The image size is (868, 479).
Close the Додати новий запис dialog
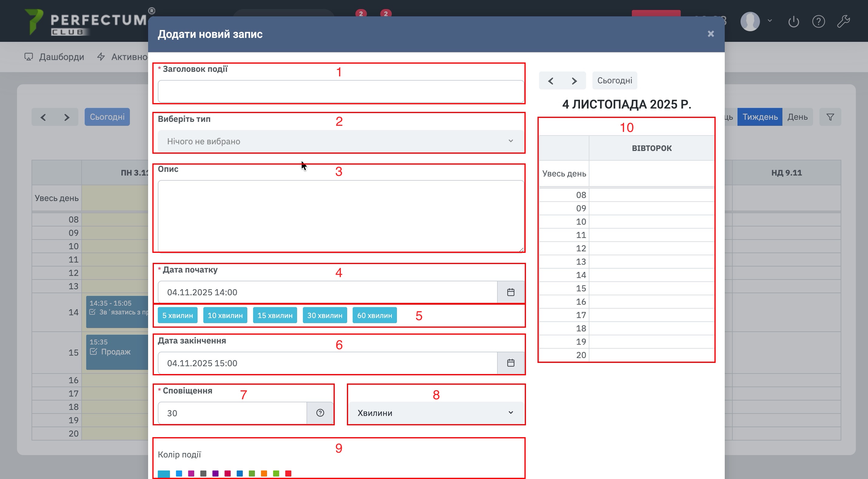[711, 34]
